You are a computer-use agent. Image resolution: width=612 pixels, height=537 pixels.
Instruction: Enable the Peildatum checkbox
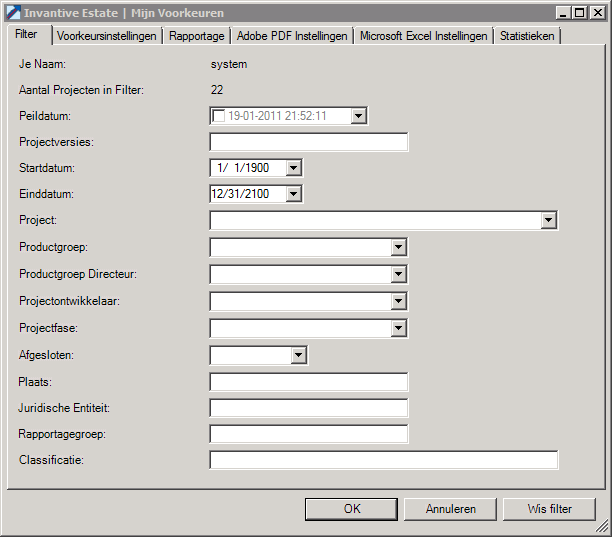tap(219, 116)
